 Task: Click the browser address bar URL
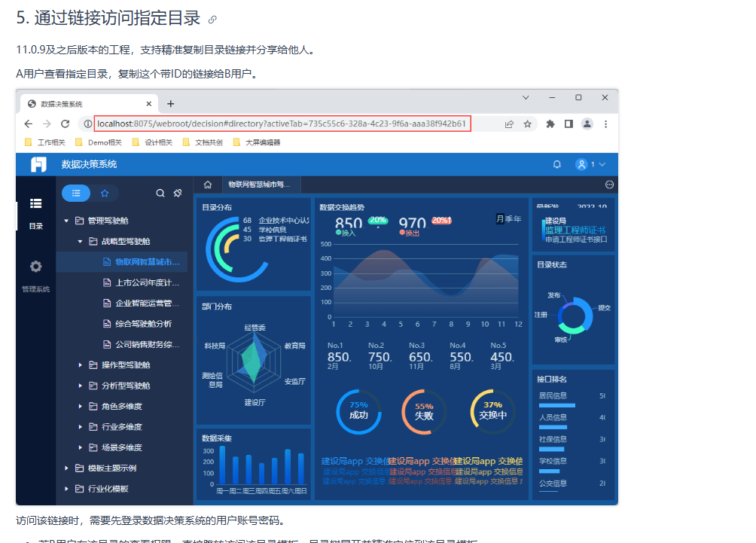coord(282,124)
